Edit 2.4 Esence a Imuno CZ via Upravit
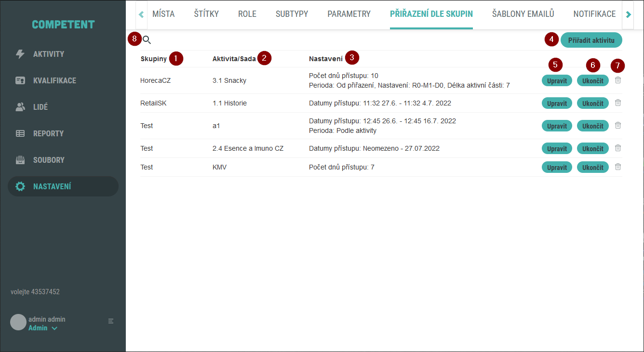This screenshot has height=352, width=644. [x=557, y=148]
